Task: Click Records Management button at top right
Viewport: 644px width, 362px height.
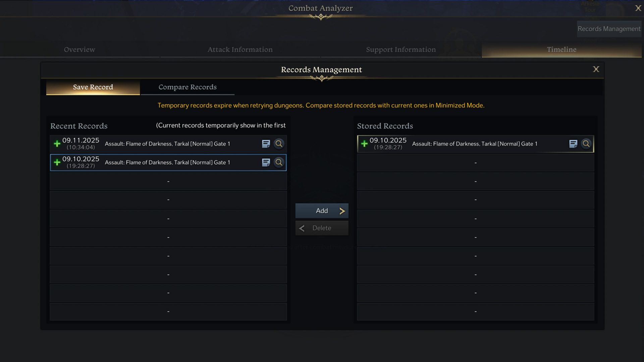Action: [x=609, y=29]
